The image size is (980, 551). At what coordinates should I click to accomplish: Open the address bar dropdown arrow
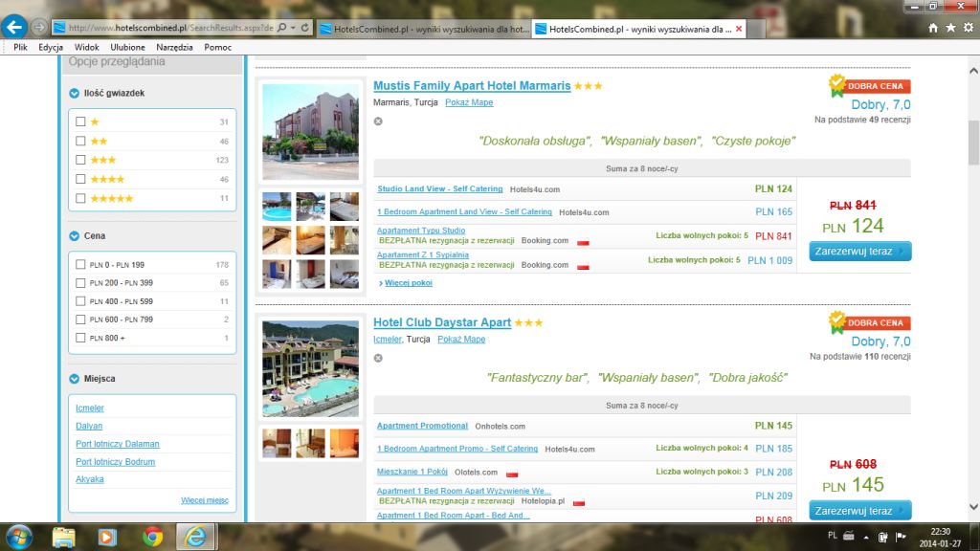point(293,28)
